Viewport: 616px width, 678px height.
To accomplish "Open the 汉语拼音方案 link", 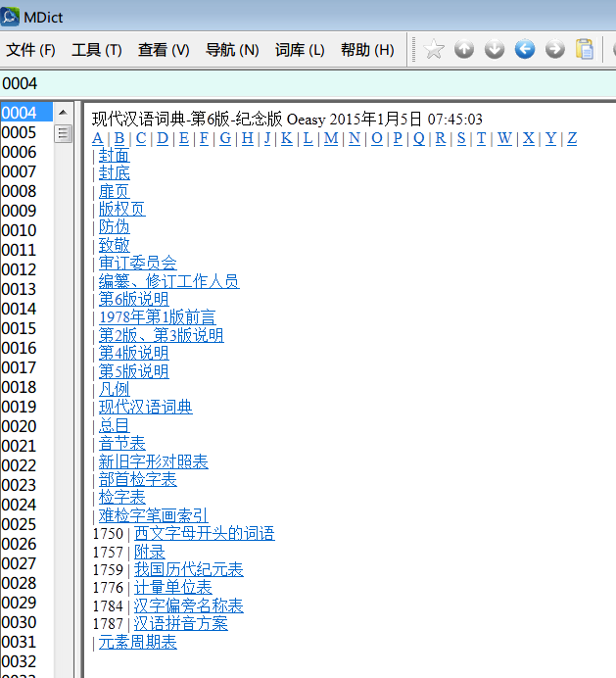I will pos(181,624).
